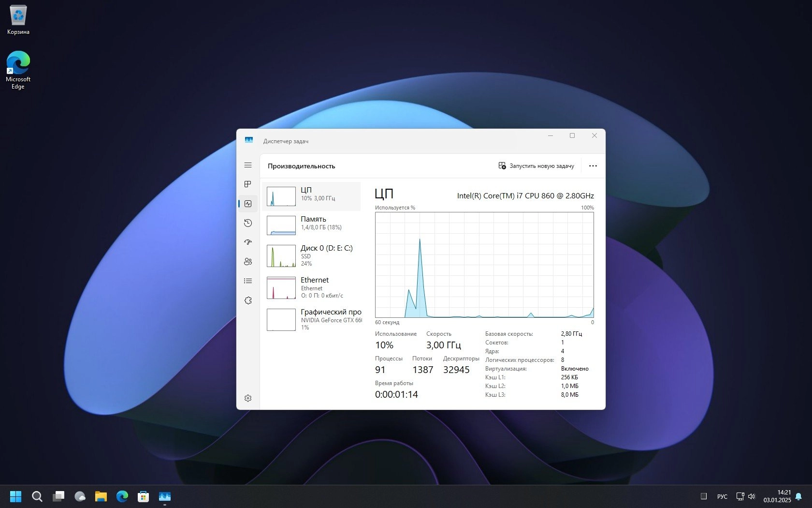812x508 pixels.
Task: Open the Startup apps page icon
Action: coord(248,242)
